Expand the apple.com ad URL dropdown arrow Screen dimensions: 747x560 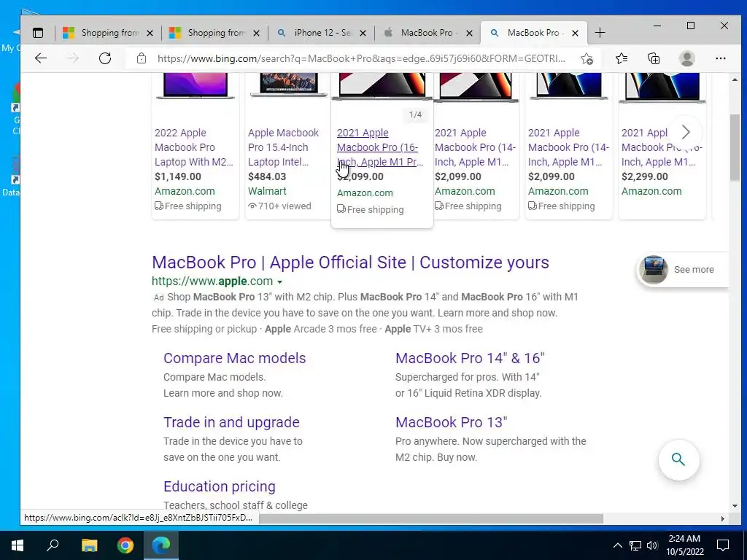coord(279,282)
